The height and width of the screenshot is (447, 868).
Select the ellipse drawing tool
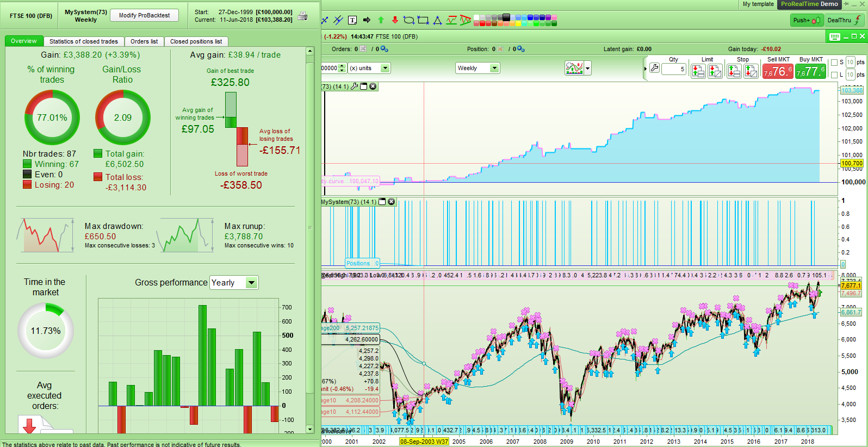pyautogui.click(x=408, y=20)
